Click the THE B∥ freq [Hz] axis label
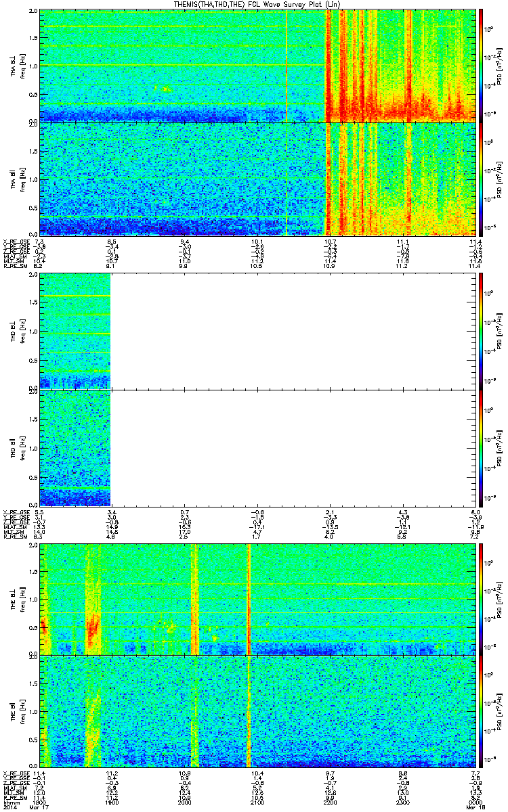 (18, 711)
